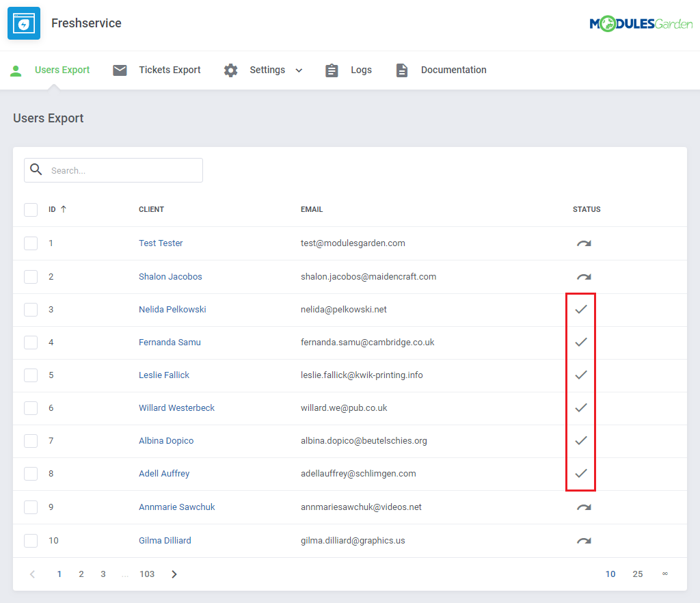Open client Adell Auffrey link

tap(164, 474)
